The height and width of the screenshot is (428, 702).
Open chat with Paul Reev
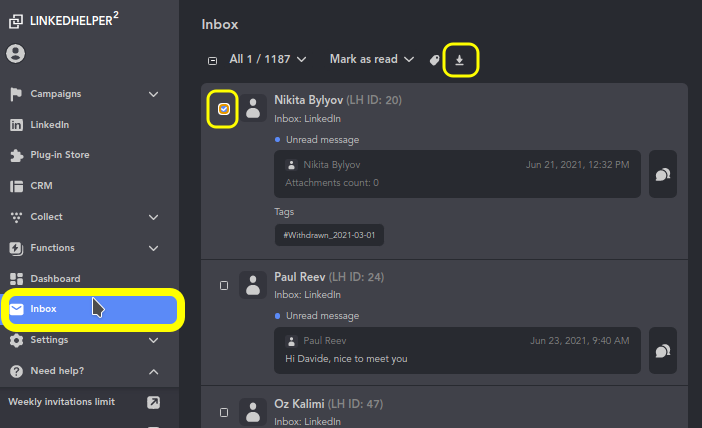tap(663, 351)
